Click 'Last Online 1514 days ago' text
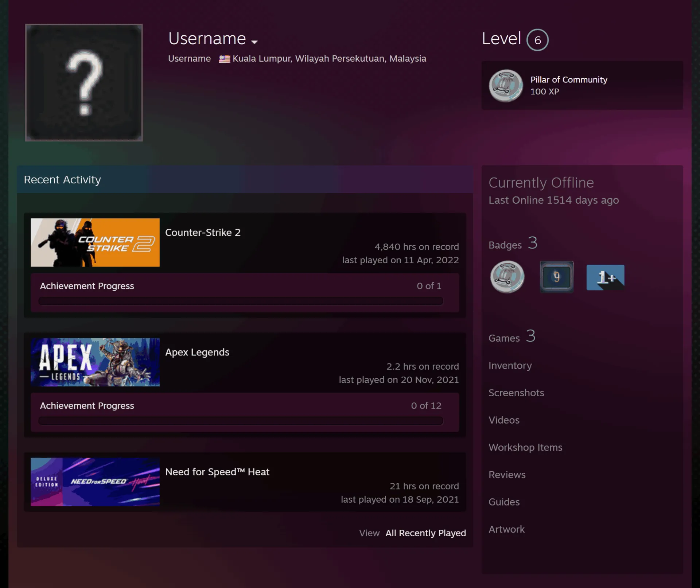This screenshot has width=700, height=588. coord(553,200)
